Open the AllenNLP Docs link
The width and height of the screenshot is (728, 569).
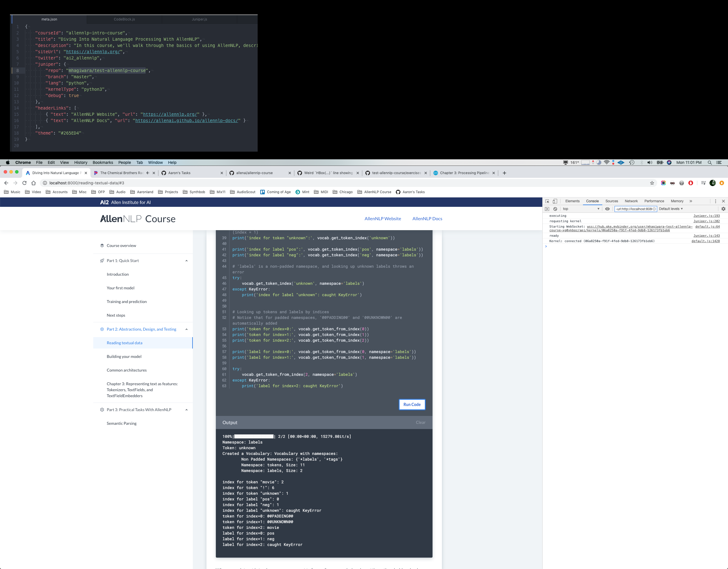tap(427, 218)
